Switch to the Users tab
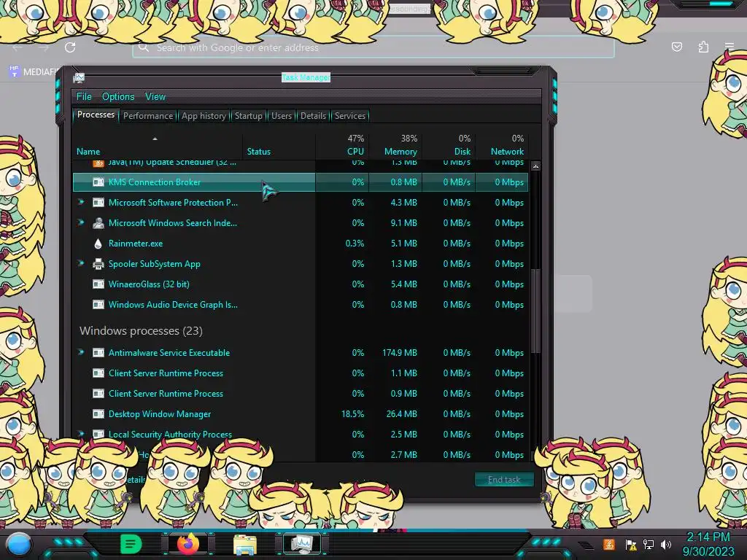The image size is (747, 560). click(281, 116)
